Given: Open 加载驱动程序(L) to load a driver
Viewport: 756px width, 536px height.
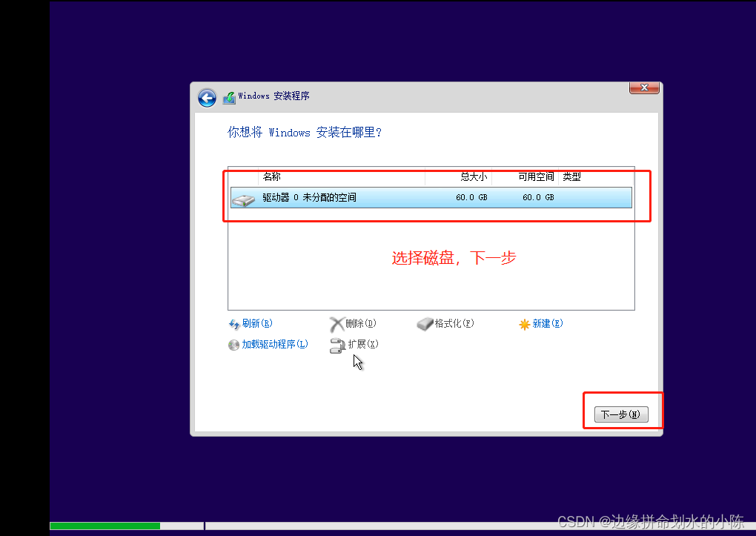Looking at the screenshot, I should [275, 344].
